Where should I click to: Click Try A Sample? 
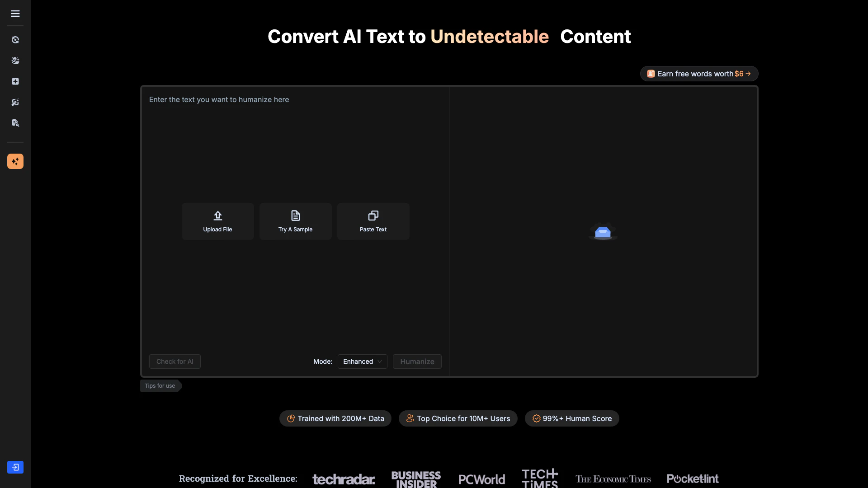(295, 221)
